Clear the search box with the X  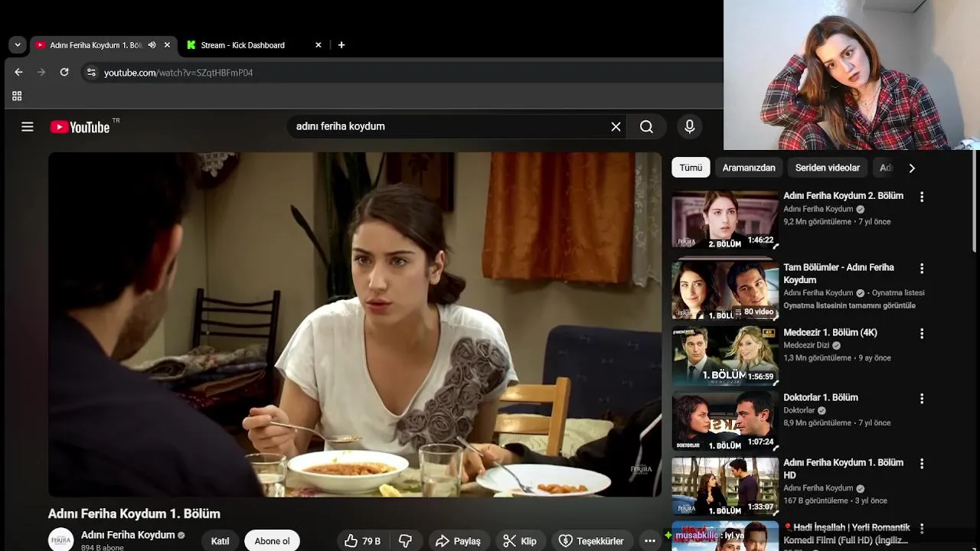tap(616, 127)
